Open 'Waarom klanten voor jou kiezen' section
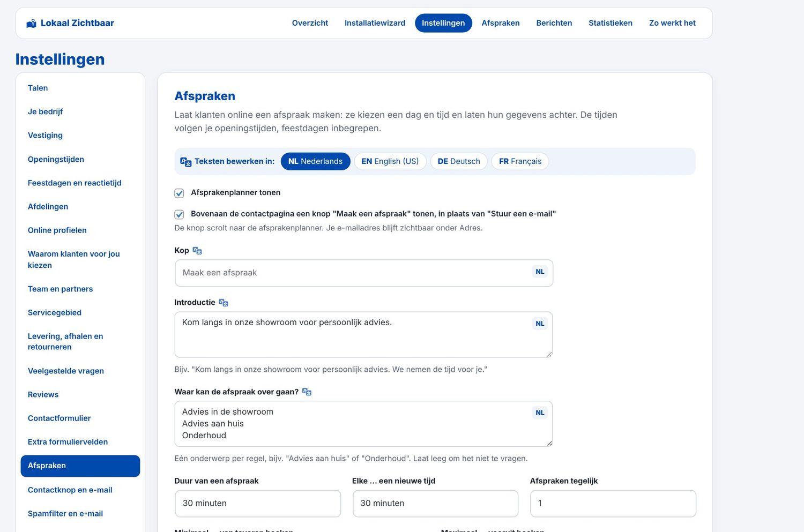Image resolution: width=804 pixels, height=532 pixels. 80,259
